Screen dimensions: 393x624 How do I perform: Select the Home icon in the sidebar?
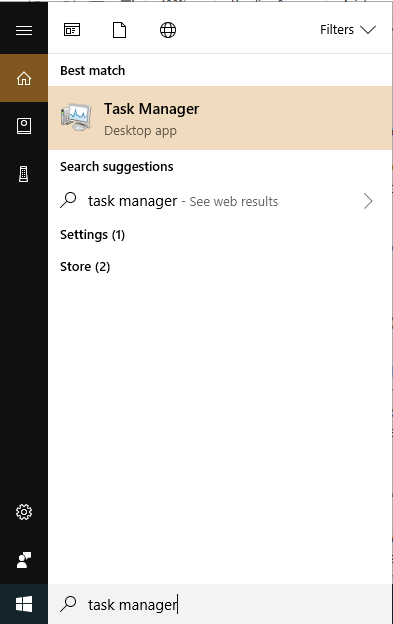[x=24, y=78]
